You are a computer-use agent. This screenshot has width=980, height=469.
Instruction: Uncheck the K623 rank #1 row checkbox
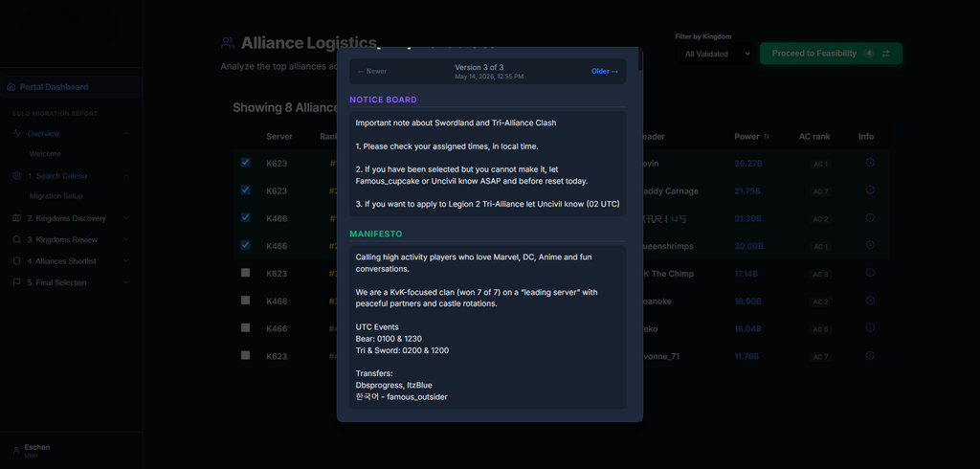(x=246, y=163)
